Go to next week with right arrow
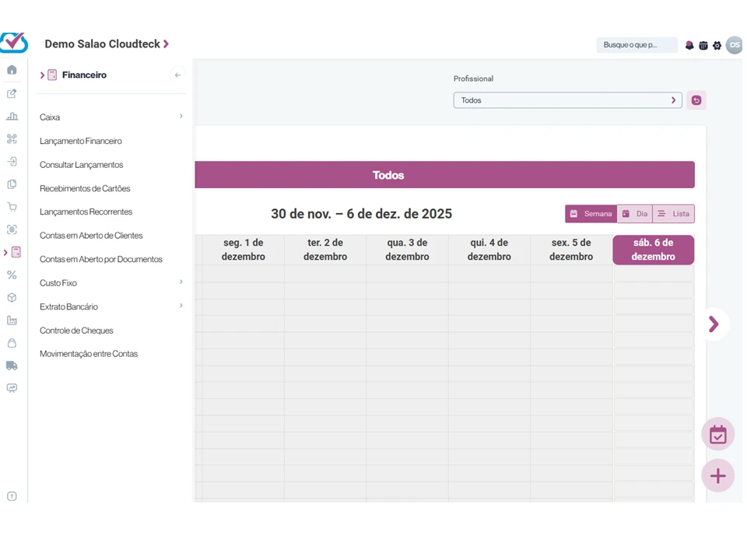The image size is (747, 560). (x=713, y=324)
